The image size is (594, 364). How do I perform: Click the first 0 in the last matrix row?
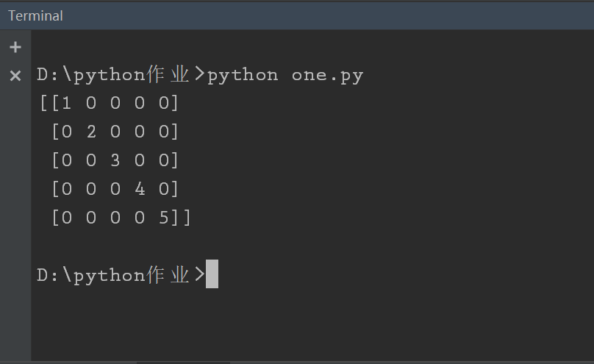pyautogui.click(x=67, y=218)
